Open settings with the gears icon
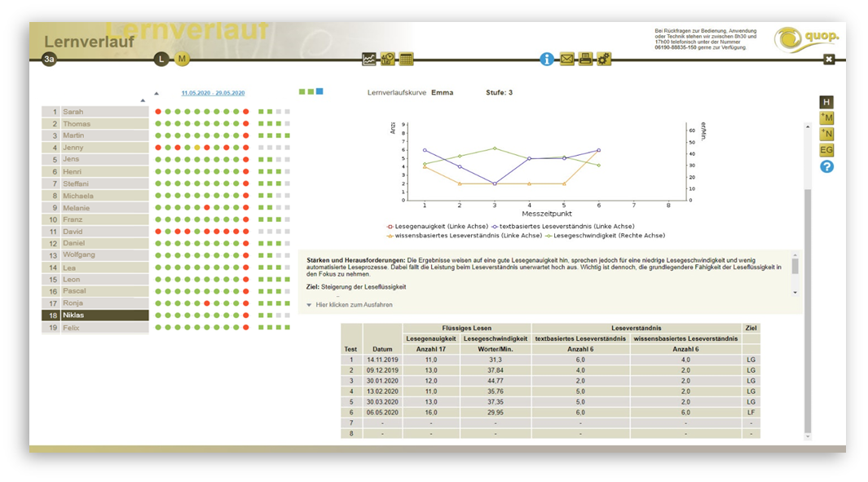 point(604,59)
